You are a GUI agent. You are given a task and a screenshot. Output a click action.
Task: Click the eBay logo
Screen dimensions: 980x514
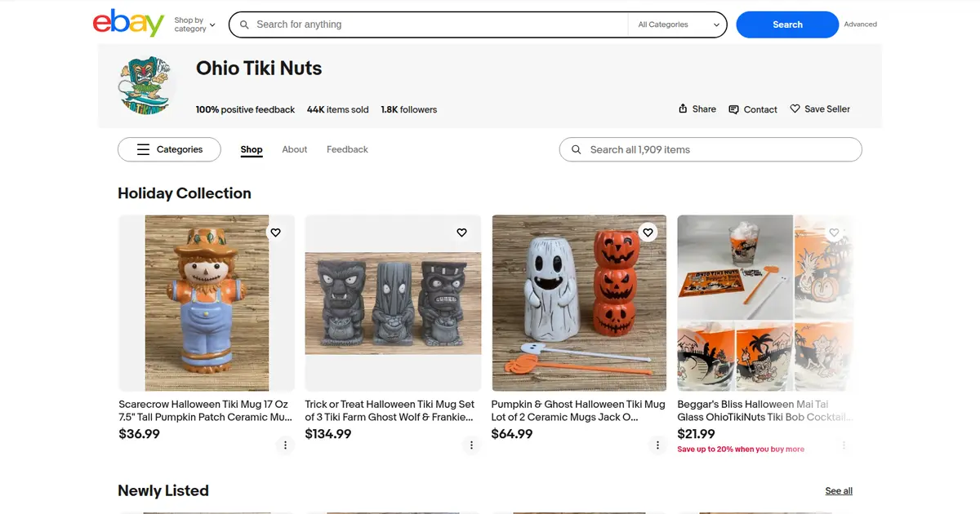tap(128, 24)
